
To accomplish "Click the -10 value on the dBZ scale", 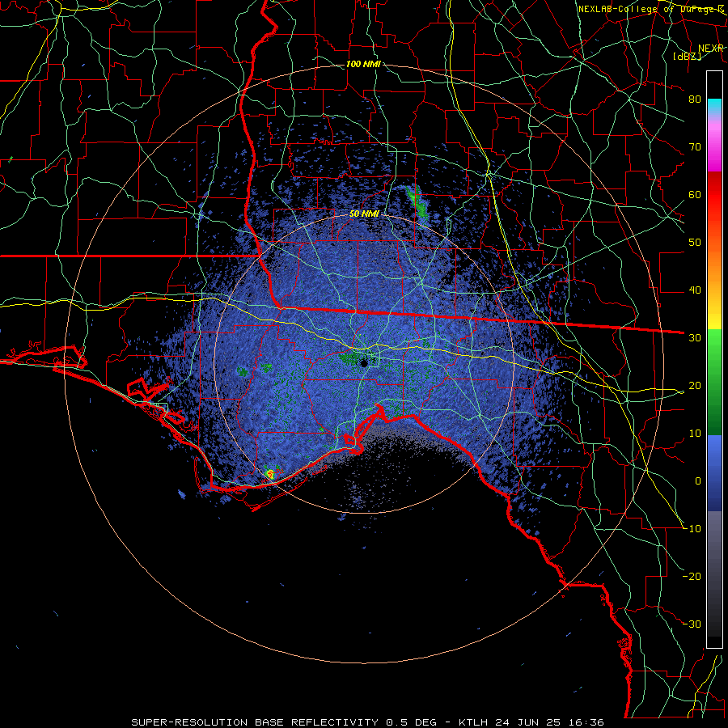I will [692, 529].
